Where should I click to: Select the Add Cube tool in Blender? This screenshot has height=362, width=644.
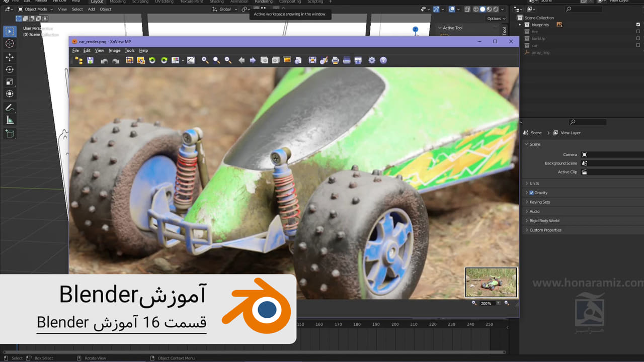[x=10, y=134]
